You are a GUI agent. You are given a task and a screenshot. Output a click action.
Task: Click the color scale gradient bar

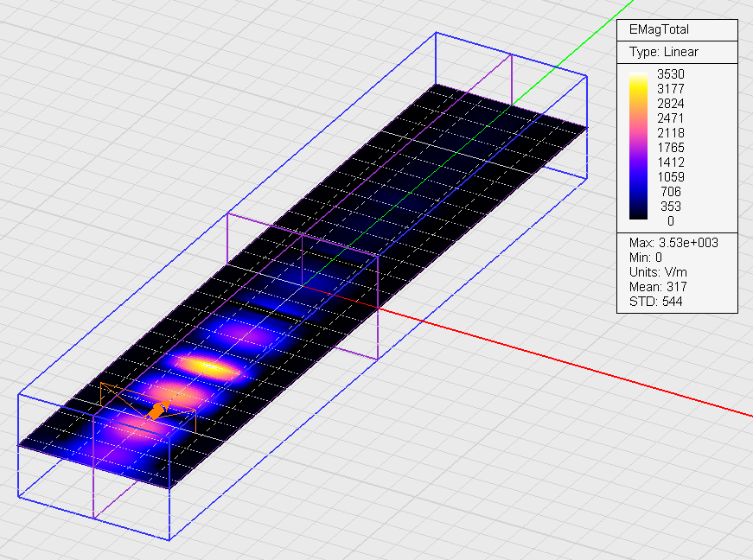[x=639, y=148]
